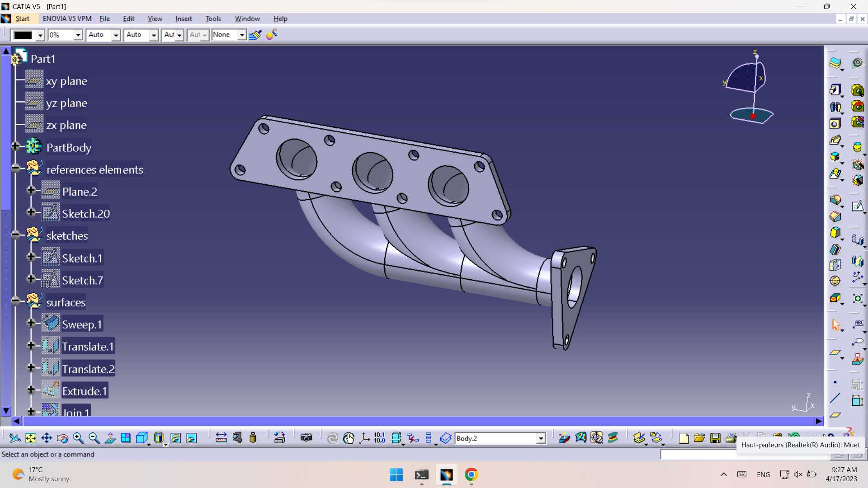Screen dimensions: 868x488
Task: Click the Zoom Out magnifier
Action: pyautogui.click(x=94, y=438)
